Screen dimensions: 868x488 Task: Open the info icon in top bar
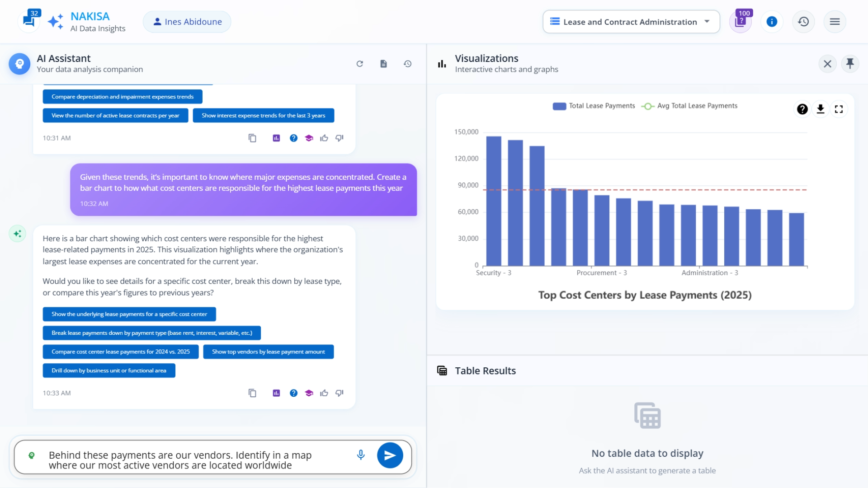[772, 22]
